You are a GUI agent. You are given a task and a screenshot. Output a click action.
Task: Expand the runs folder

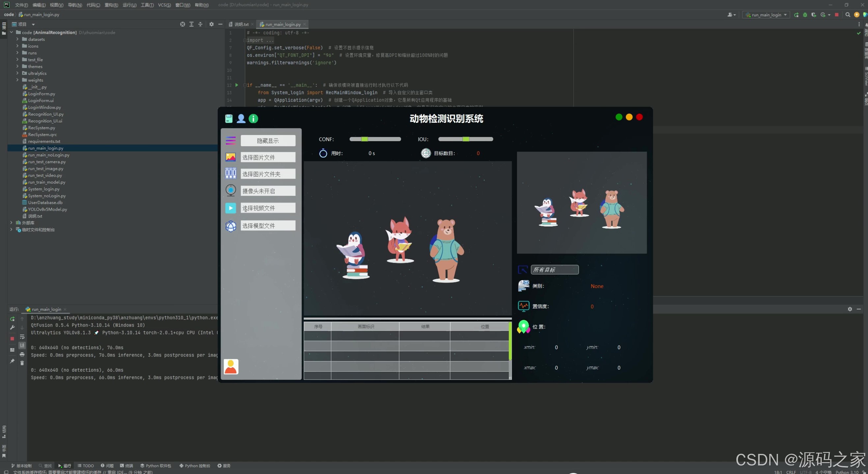(x=17, y=53)
